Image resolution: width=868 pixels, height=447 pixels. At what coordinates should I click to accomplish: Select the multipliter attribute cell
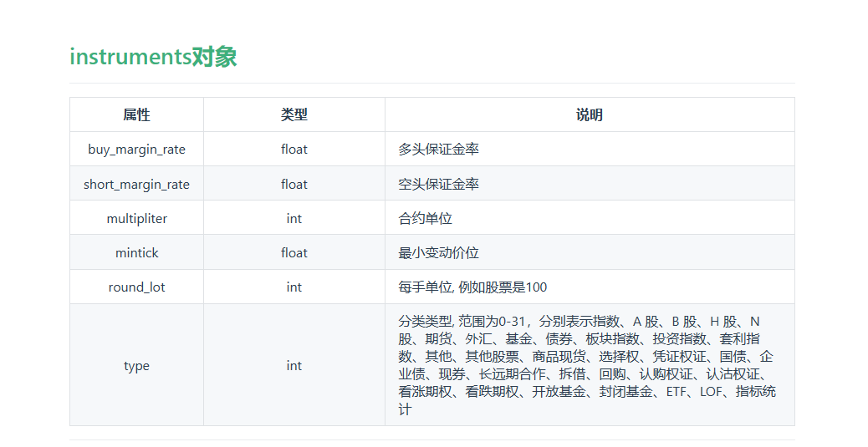[137, 218]
